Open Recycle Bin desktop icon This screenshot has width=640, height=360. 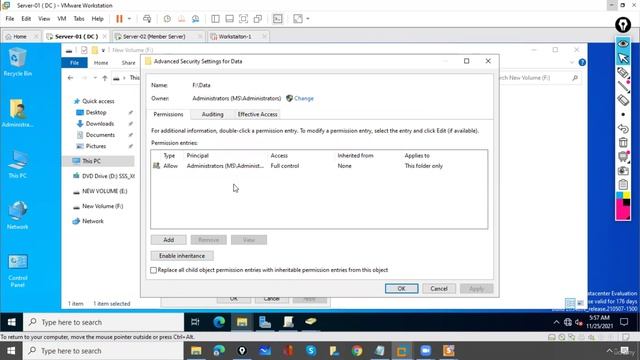pos(17,62)
